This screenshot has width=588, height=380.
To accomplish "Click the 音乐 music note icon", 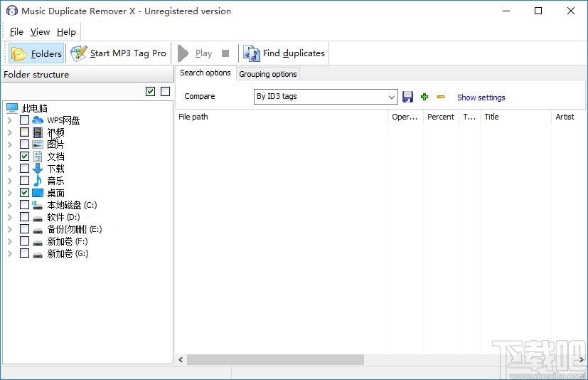I will tap(38, 181).
